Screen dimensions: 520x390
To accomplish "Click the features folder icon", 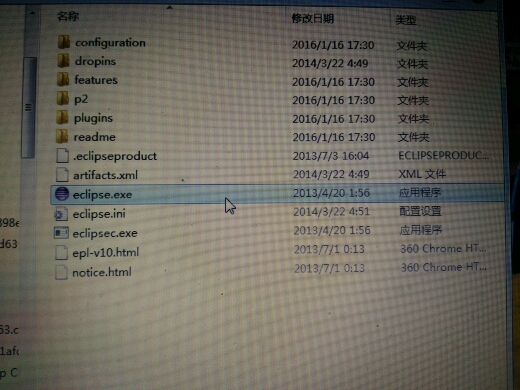I will coord(63,80).
